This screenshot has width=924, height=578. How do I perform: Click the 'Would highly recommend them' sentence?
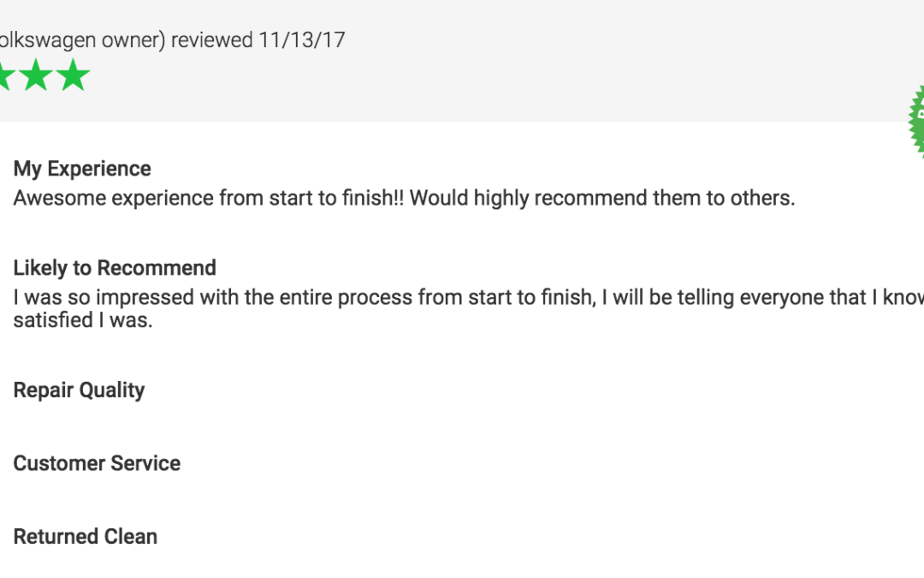point(602,198)
